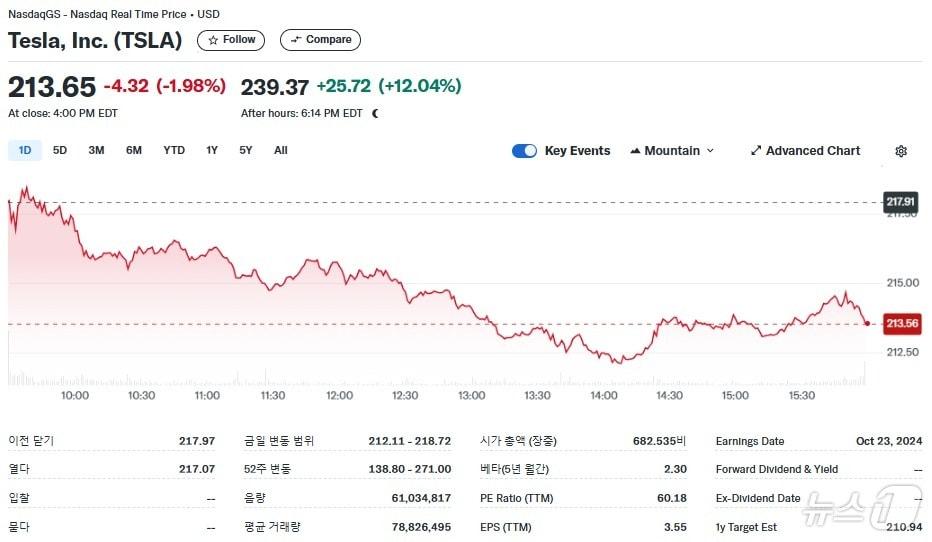This screenshot has width=932, height=542.
Task: Click the red 213.56 current price label
Action: (x=902, y=324)
